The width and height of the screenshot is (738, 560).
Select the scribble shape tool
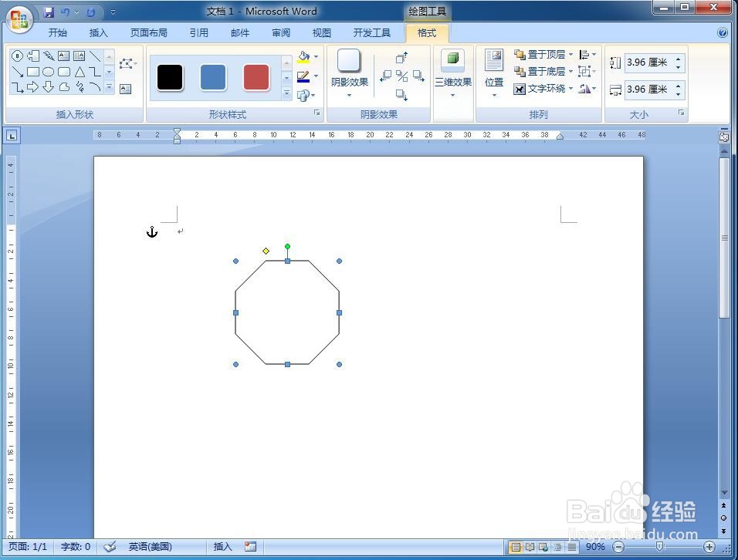pos(79,87)
